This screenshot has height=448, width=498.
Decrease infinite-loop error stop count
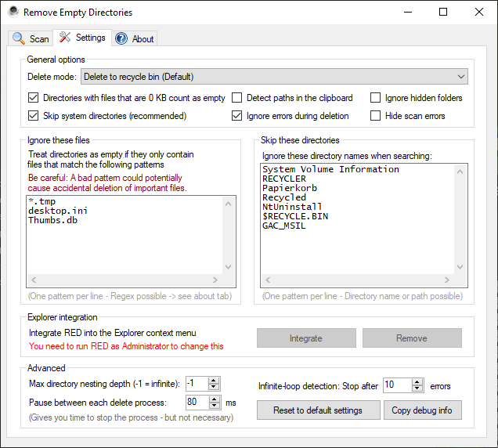pyautogui.click(x=417, y=388)
